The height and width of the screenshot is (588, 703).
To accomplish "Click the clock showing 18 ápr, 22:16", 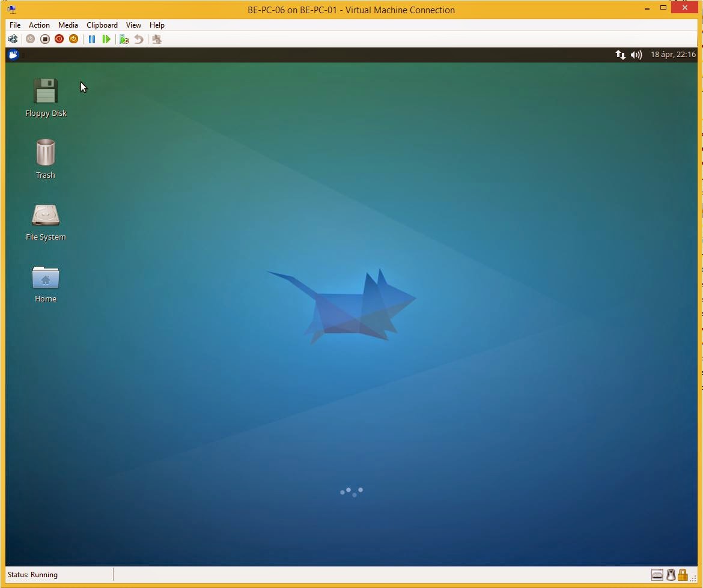I will [673, 55].
